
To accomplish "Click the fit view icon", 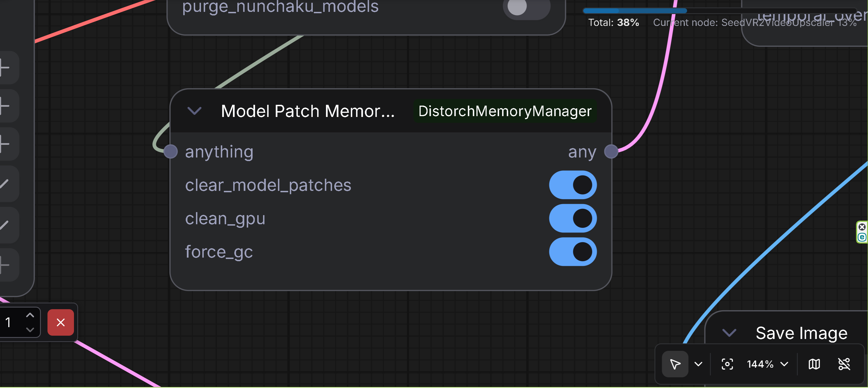I will 727,364.
